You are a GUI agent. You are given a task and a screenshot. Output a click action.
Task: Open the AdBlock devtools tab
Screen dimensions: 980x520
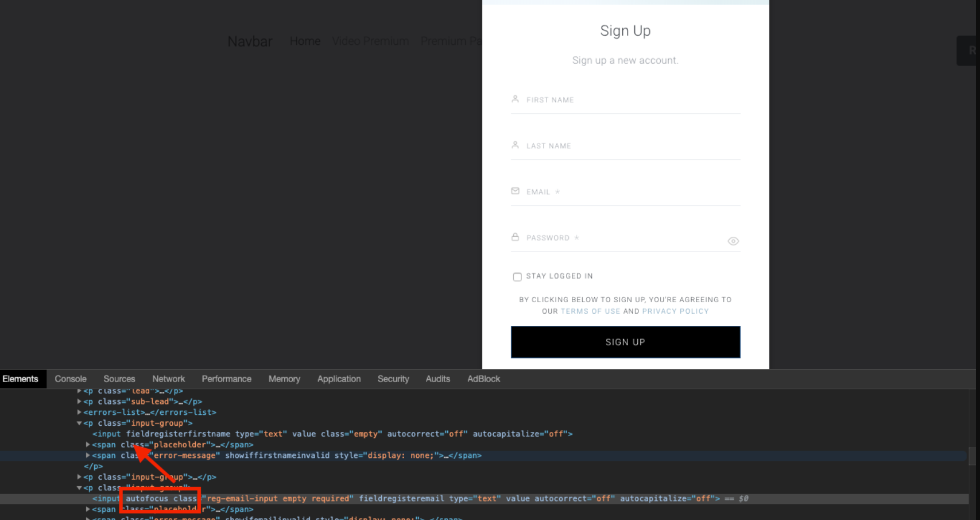483,379
